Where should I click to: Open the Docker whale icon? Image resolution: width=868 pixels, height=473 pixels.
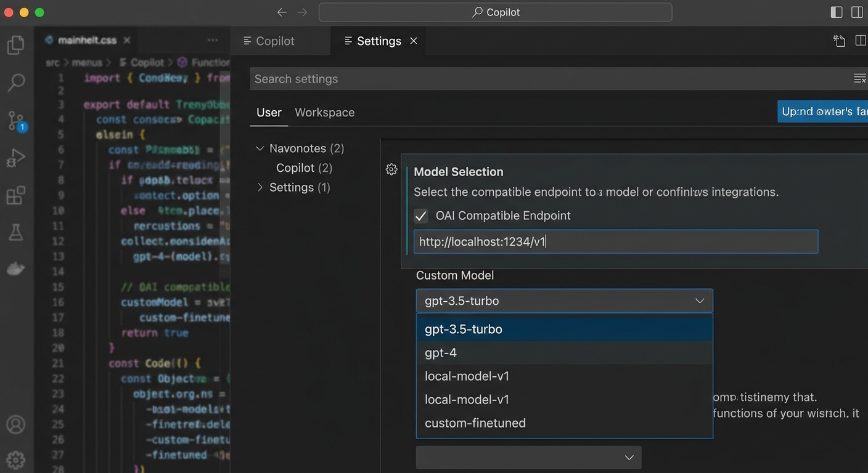[x=15, y=269]
